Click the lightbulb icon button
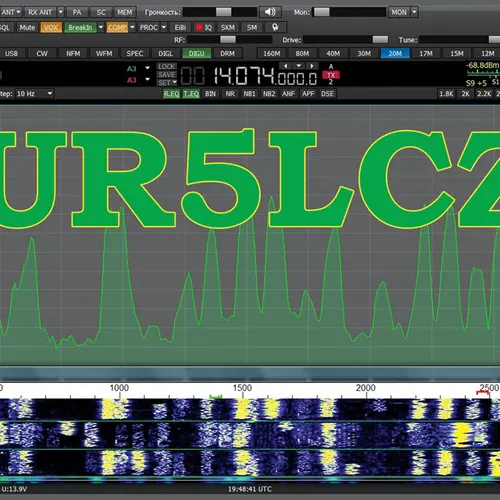This screenshot has height=500, width=500. [275, 27]
